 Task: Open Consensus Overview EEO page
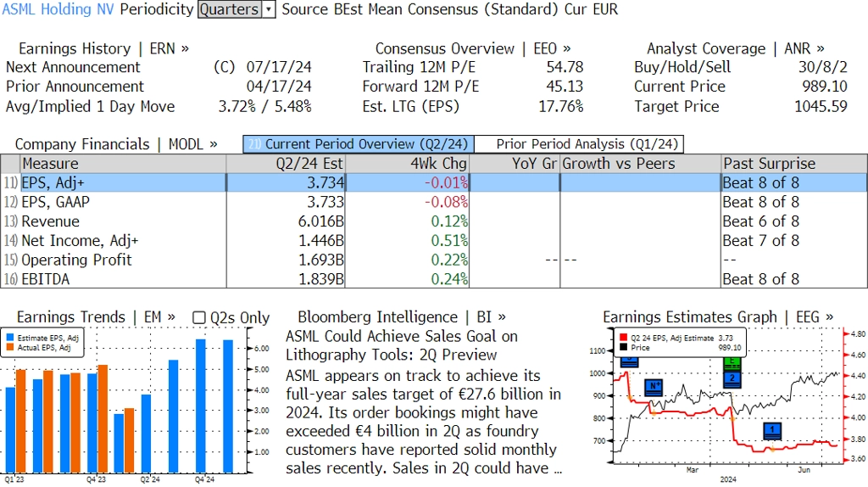point(473,48)
